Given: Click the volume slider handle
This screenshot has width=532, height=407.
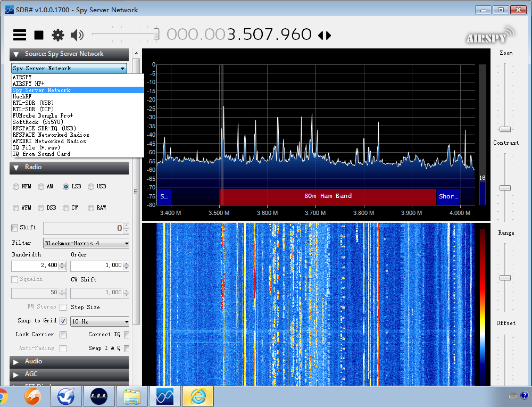Looking at the screenshot, I should point(156,34).
